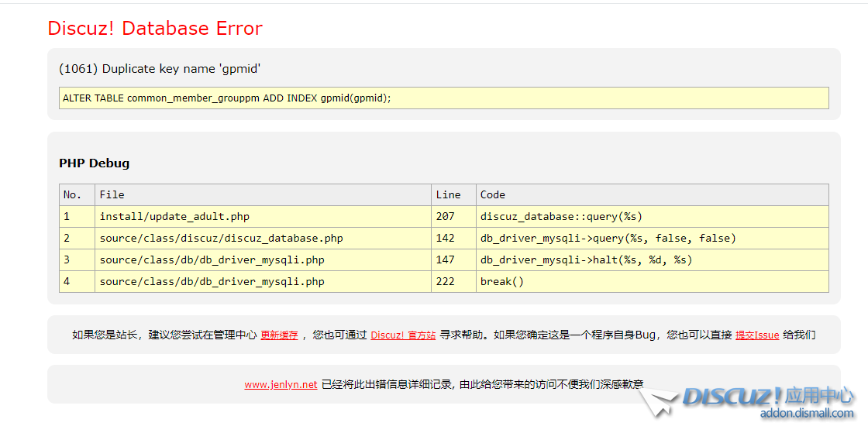The height and width of the screenshot is (433, 868).
Task: Select db_driver_mysqli->halt code cell
Action: (653, 260)
